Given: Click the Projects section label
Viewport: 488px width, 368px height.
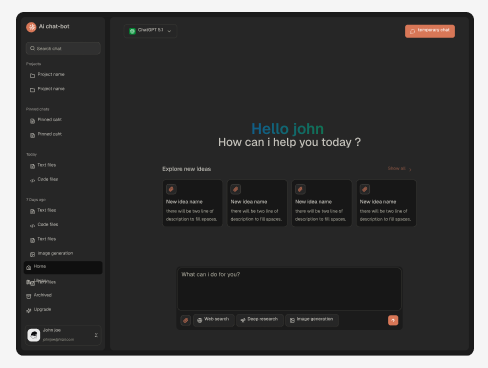Looking at the screenshot, I should click(x=33, y=64).
